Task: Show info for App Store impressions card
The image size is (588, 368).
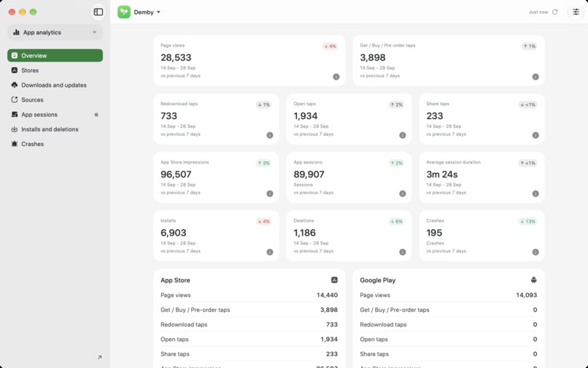Action: coord(270,193)
